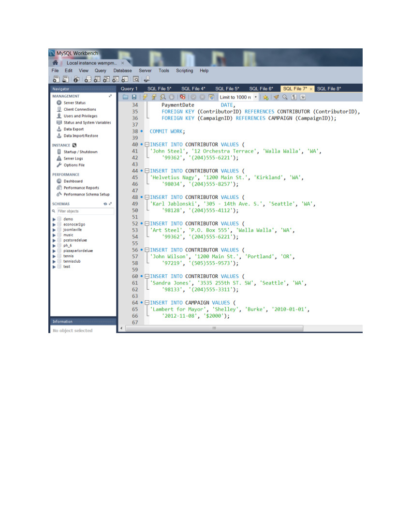
Task: Click the Save script floppy disk icon
Action: coord(133,97)
